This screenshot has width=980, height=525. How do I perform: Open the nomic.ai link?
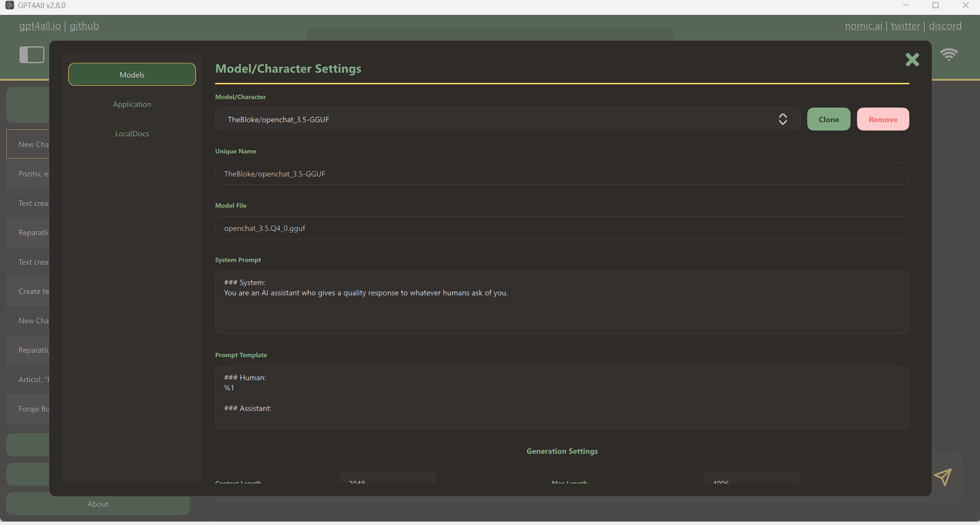pyautogui.click(x=864, y=26)
